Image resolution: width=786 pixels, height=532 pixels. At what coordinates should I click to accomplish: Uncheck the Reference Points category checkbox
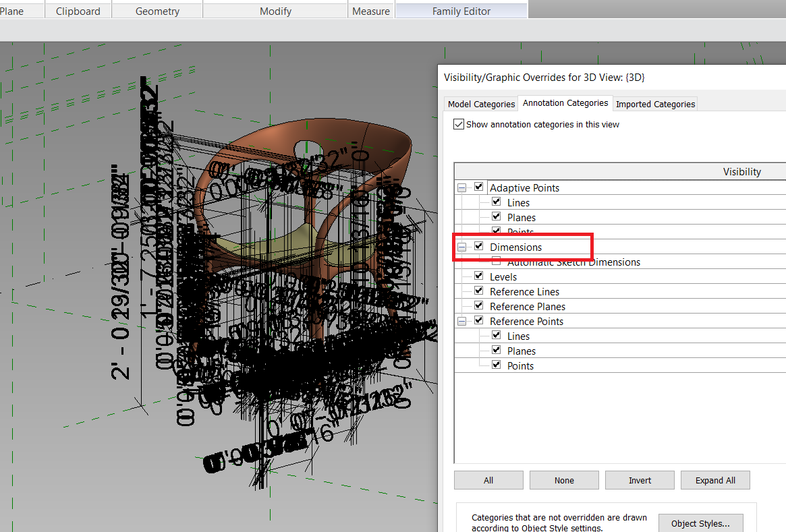tap(479, 320)
